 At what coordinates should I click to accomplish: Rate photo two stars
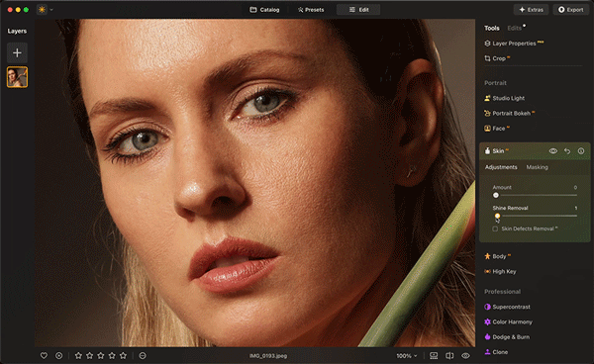(x=89, y=356)
